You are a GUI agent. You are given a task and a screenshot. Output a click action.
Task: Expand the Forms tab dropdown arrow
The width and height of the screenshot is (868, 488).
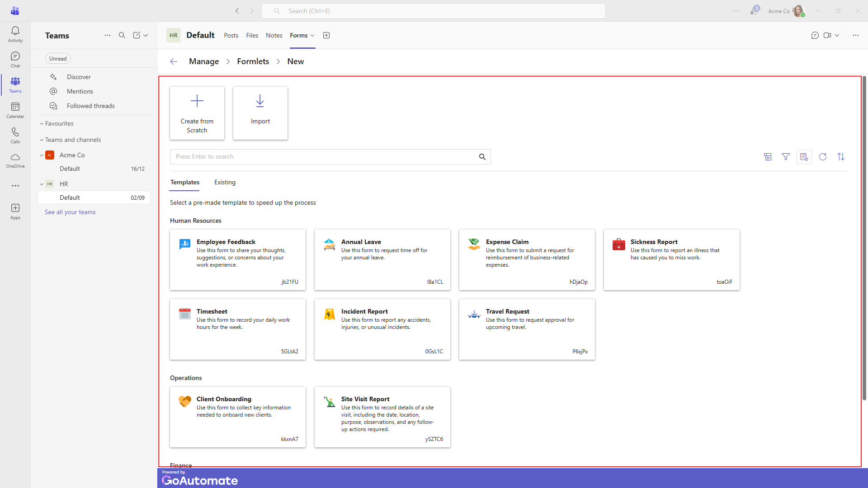click(x=312, y=35)
